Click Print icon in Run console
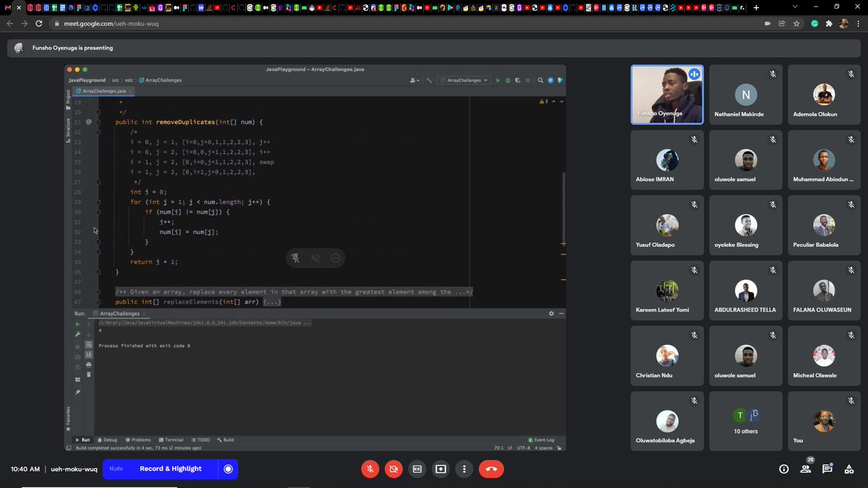This screenshot has width=868, height=488. pos(89,364)
